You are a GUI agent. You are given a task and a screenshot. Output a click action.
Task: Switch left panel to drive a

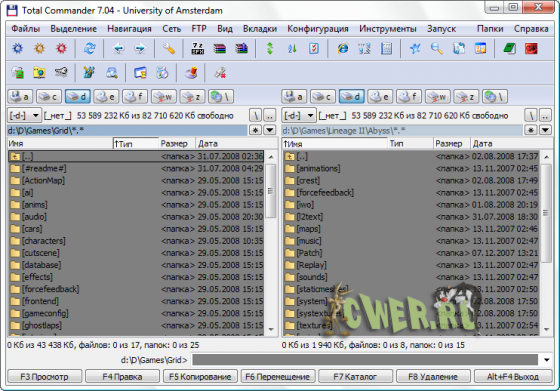(x=20, y=96)
